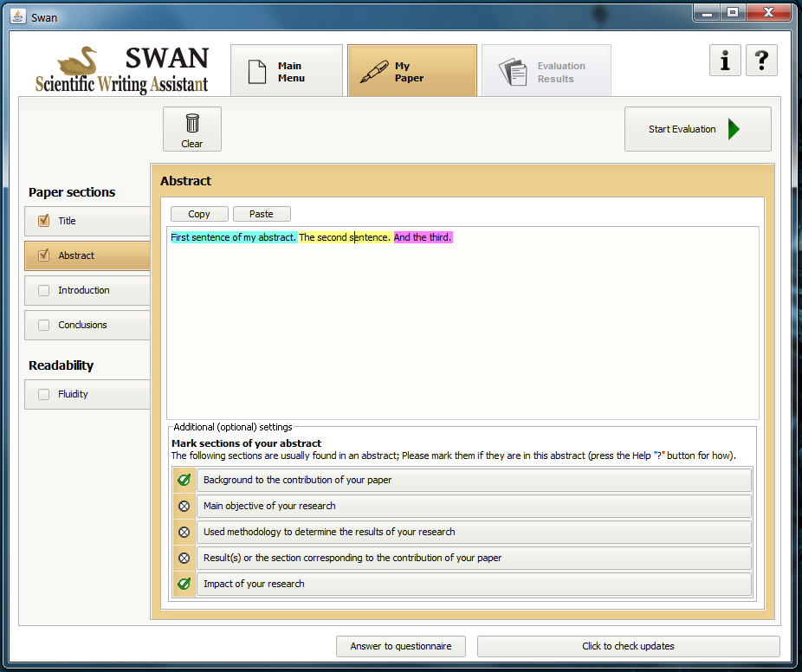
Task: Click the green Start Evaluation arrow
Action: (x=734, y=129)
